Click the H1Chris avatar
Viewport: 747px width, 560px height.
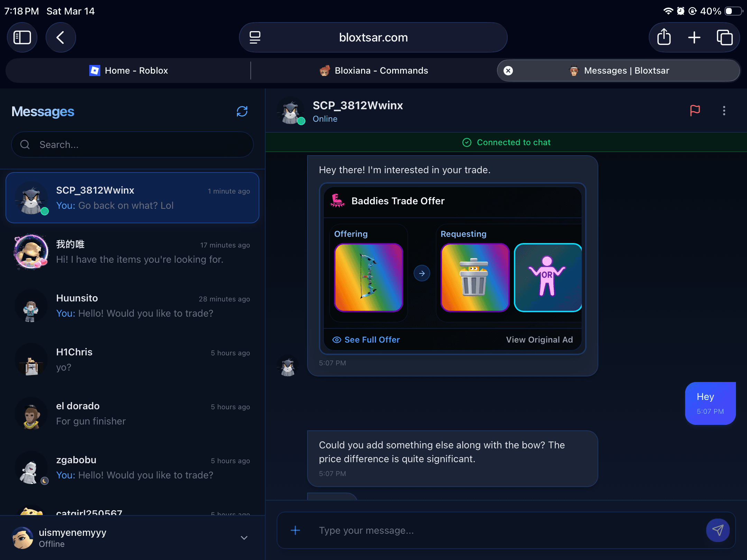tap(31, 360)
